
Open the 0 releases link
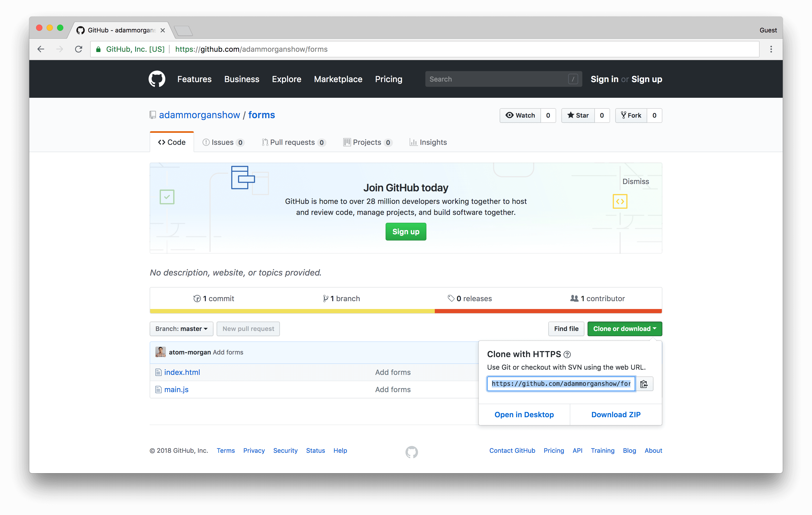[470, 299]
